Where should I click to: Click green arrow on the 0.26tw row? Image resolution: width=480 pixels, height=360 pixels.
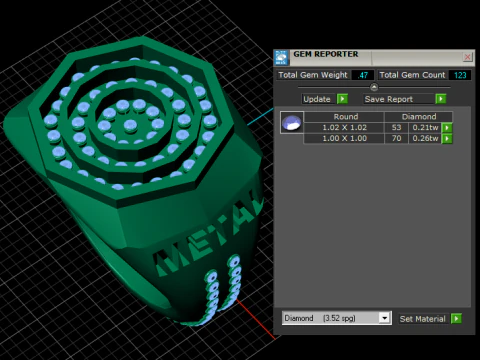coord(447,138)
